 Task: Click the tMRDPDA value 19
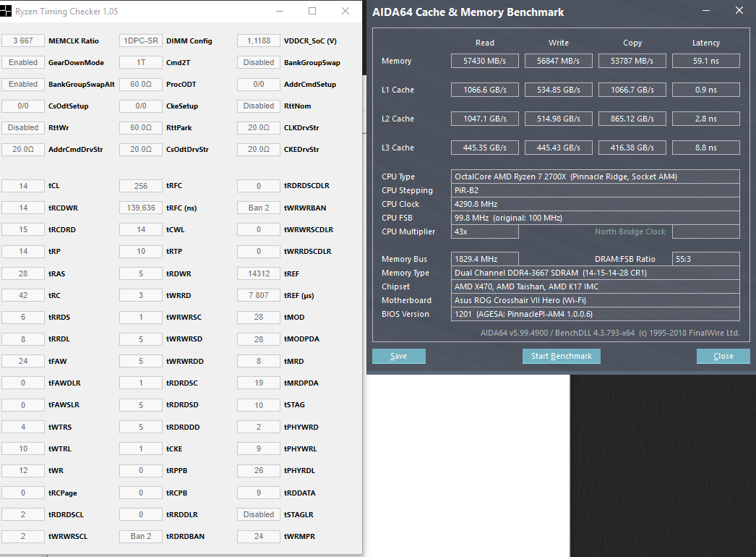pos(259,383)
